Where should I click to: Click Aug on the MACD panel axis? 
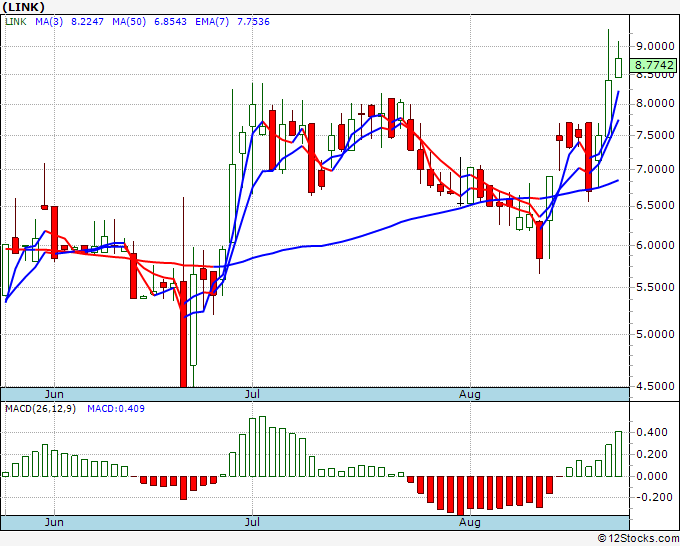[470, 522]
